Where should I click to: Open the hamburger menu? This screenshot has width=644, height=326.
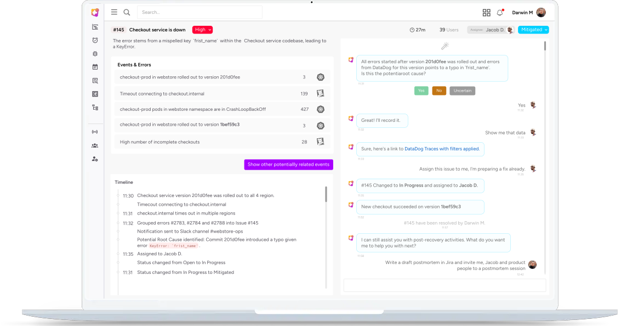click(114, 12)
